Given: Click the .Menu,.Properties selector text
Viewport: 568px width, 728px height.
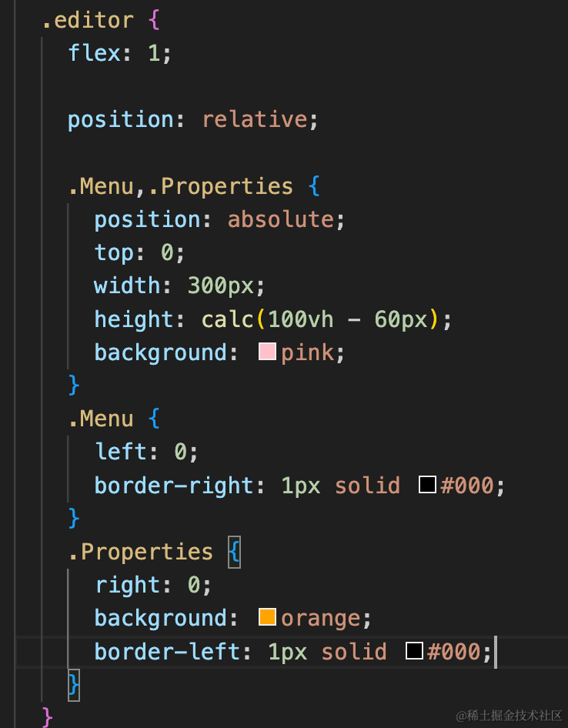Looking at the screenshot, I should click(181, 186).
